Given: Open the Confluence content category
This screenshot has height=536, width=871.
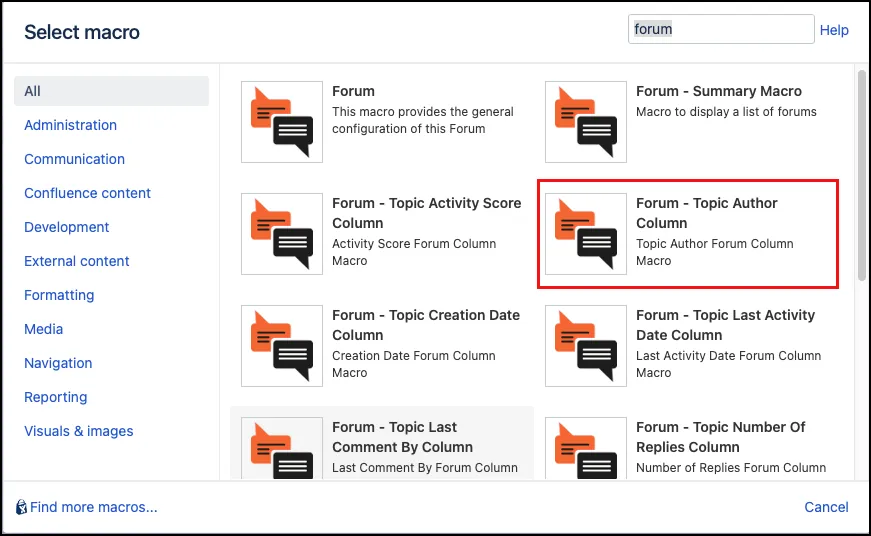Looking at the screenshot, I should pyautogui.click(x=87, y=193).
